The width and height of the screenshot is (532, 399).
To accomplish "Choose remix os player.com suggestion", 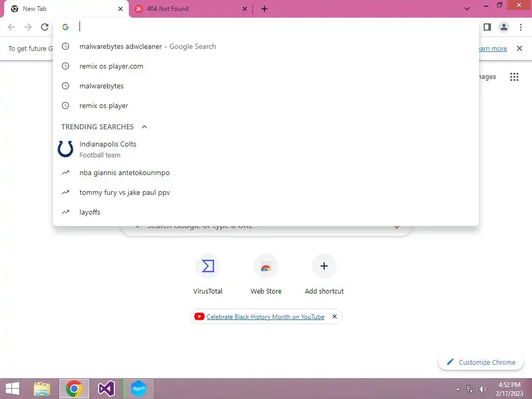I will tap(265, 66).
